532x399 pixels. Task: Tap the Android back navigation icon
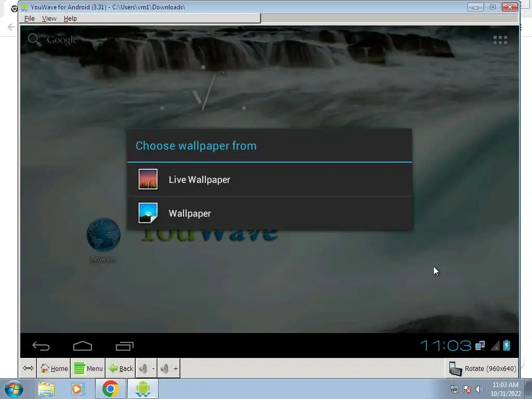(x=41, y=346)
